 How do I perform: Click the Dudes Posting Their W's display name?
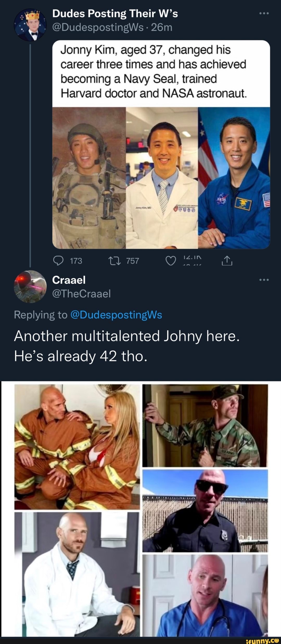pyautogui.click(x=115, y=14)
